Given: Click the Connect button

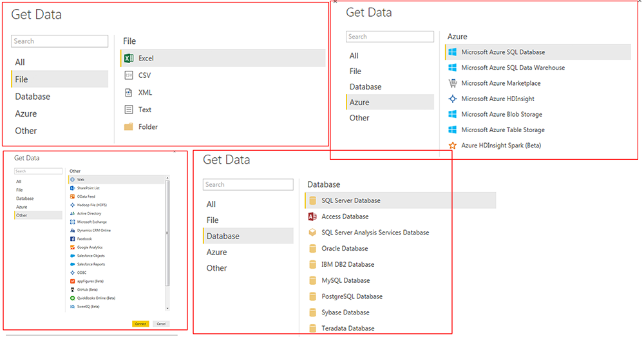Looking at the screenshot, I should [140, 324].
